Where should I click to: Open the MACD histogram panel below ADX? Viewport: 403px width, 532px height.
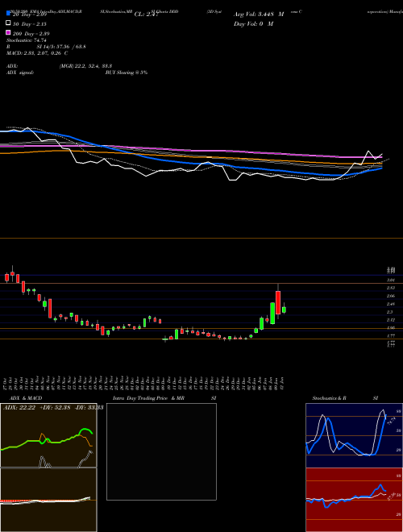click(x=48, y=500)
